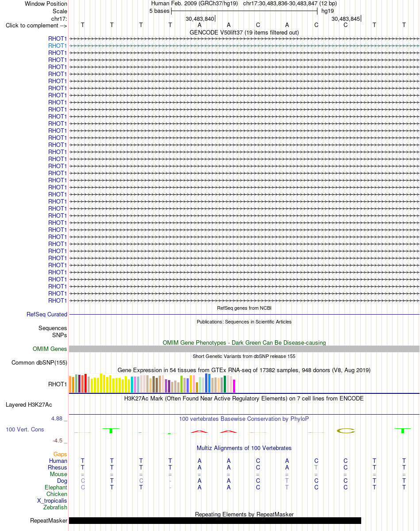Image resolution: width=420 pixels, height=531 pixels.
Task: Click the olive C logo in PhyloP track
Action: point(346,431)
